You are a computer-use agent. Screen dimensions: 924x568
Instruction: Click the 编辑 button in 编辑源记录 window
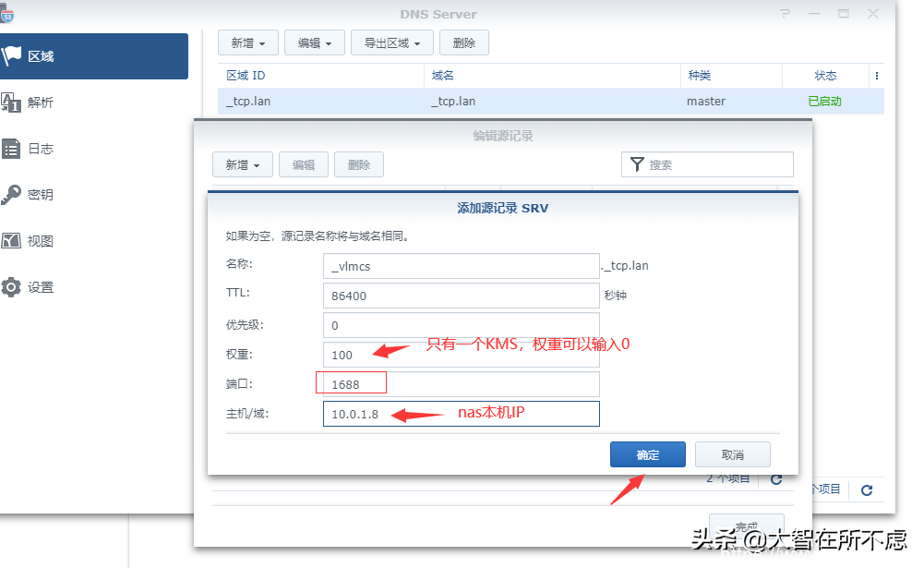point(304,164)
